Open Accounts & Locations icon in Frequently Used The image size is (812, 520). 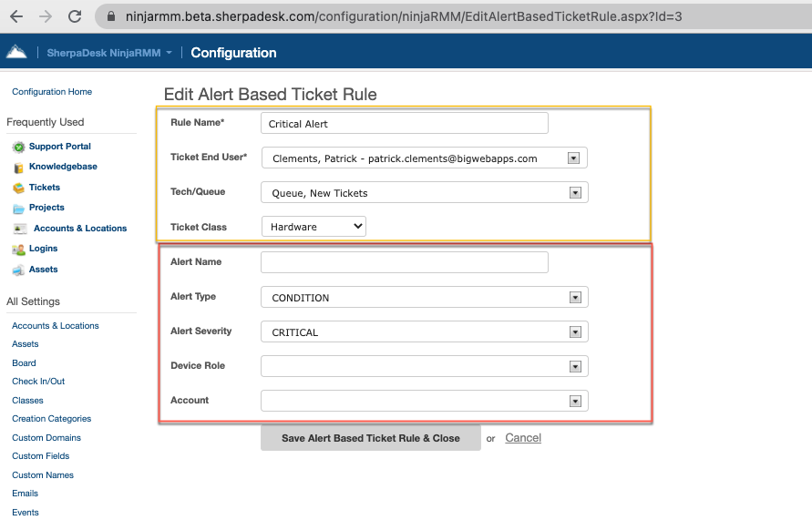20,229
